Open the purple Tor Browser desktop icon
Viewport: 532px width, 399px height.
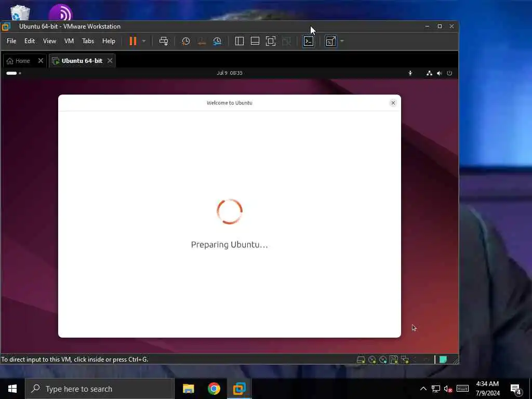coord(61,12)
